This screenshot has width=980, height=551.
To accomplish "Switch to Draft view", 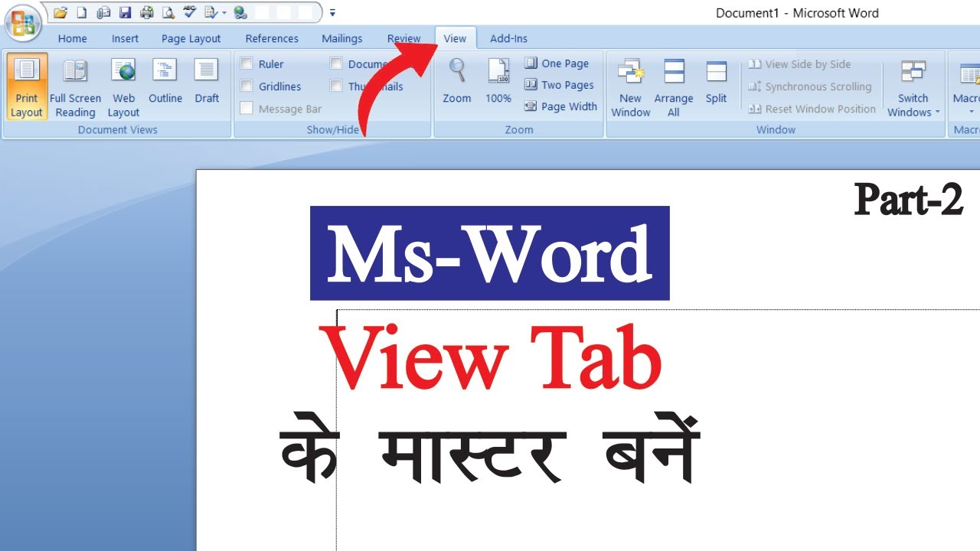I will tap(207, 80).
